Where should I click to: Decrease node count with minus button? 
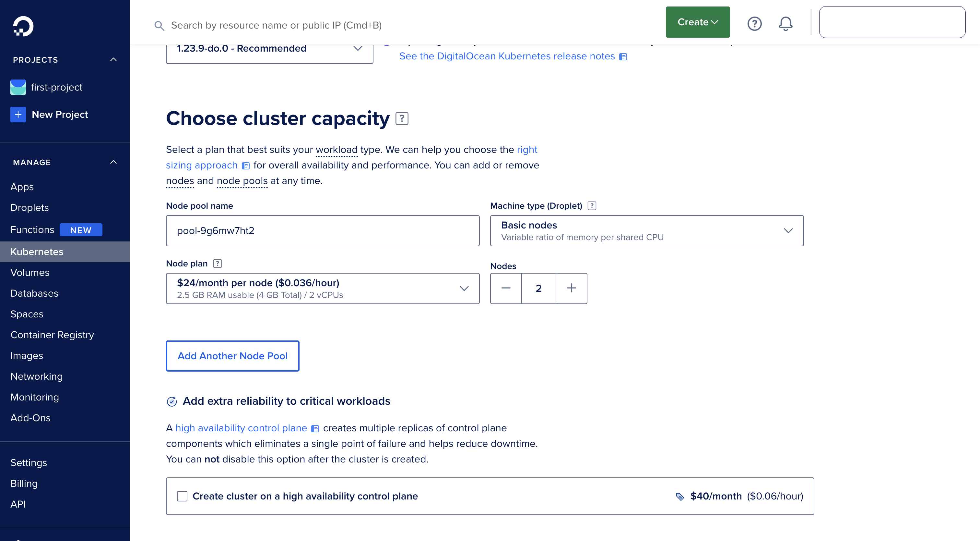[x=506, y=288]
